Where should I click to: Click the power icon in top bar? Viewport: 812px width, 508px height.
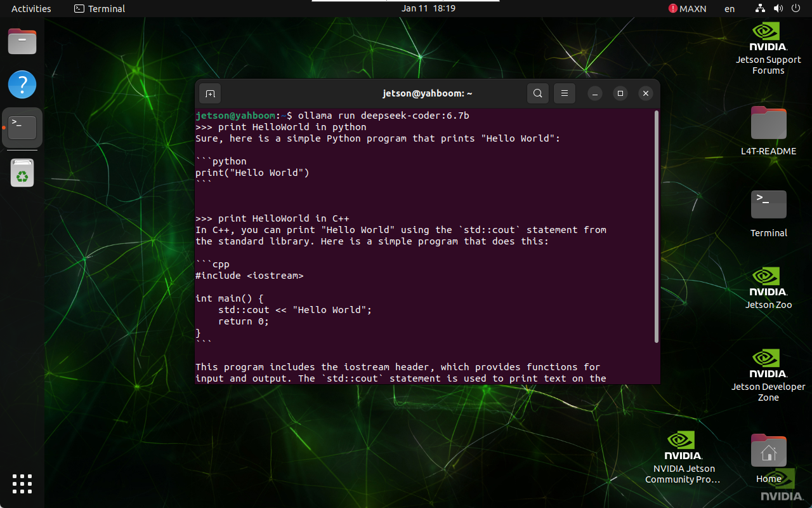(x=796, y=8)
